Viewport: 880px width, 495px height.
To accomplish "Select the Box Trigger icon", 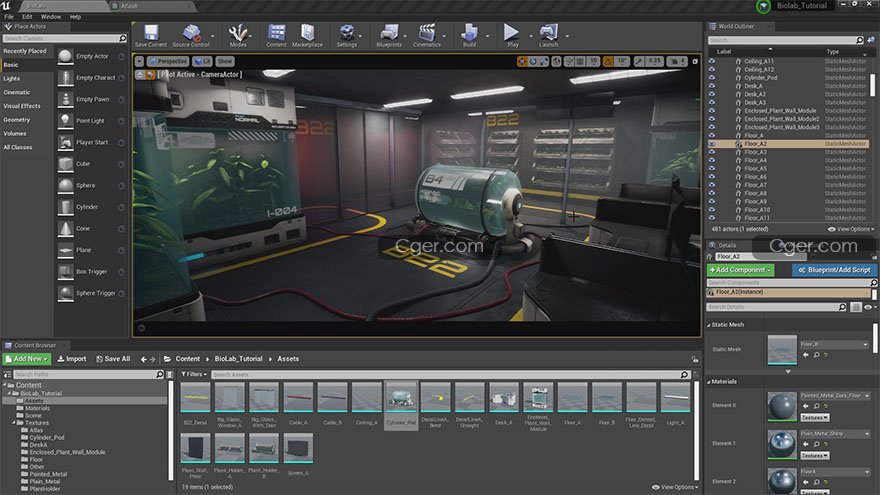I will point(66,272).
